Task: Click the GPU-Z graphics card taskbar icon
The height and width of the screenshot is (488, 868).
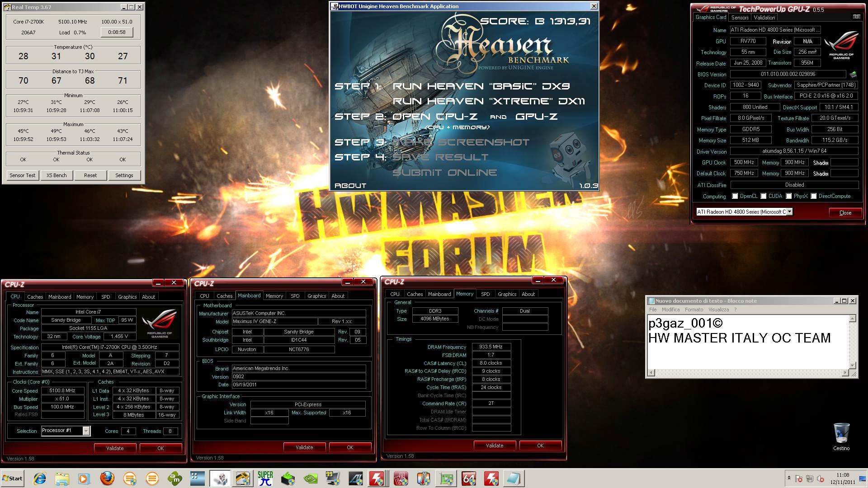Action: click(x=446, y=479)
